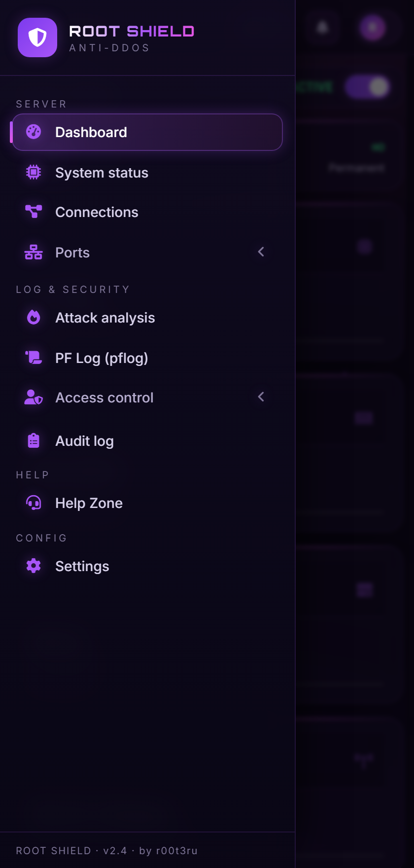This screenshot has width=414, height=868.
Task: Expand the Ports submenu chevron
Action: 261,252
